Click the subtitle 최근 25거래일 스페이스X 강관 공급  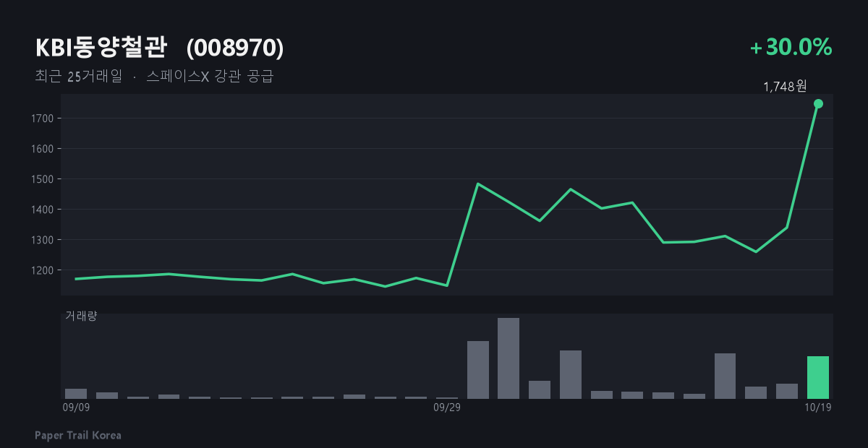[154, 77]
